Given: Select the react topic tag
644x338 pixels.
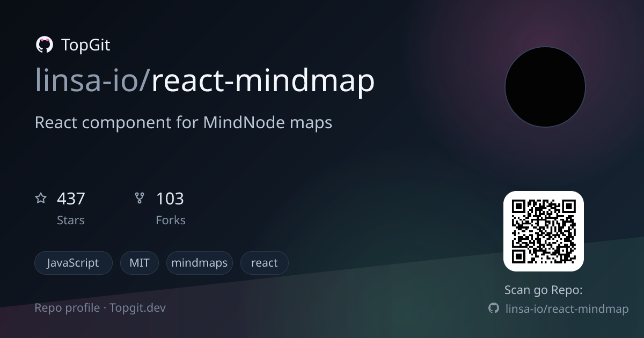Looking at the screenshot, I should [265, 263].
